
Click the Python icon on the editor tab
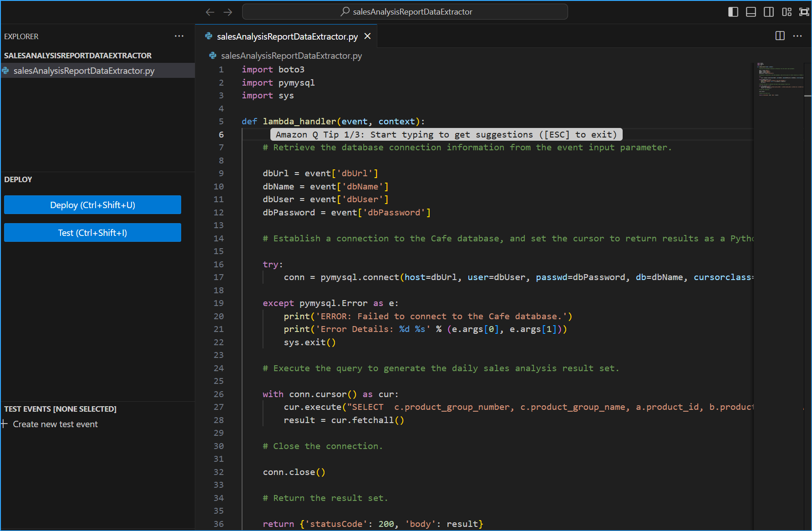[208, 36]
